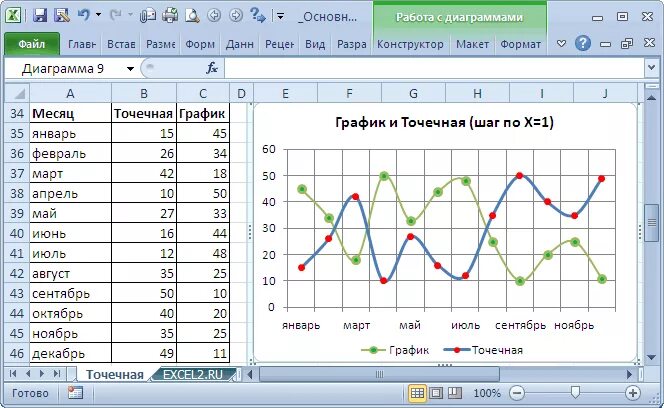664x408 pixels.
Task: Click the zoom slider handle
Action: coord(575,392)
